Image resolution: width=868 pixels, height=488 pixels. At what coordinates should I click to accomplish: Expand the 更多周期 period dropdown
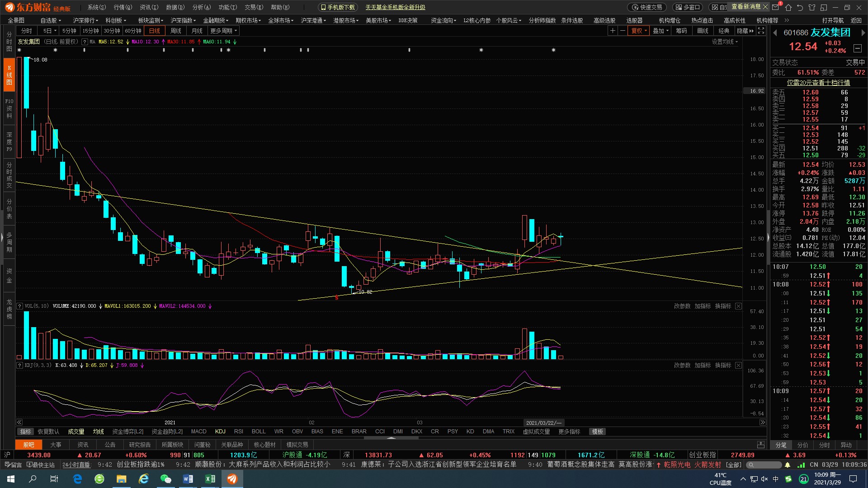click(223, 31)
